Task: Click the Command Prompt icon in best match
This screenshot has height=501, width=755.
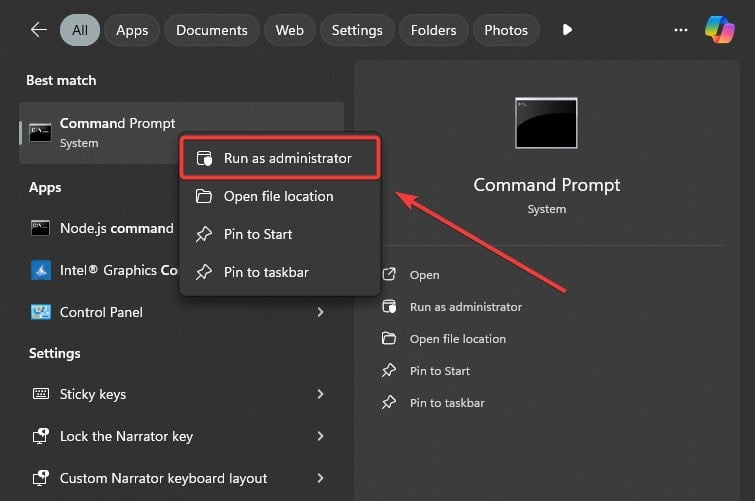Action: (x=40, y=133)
